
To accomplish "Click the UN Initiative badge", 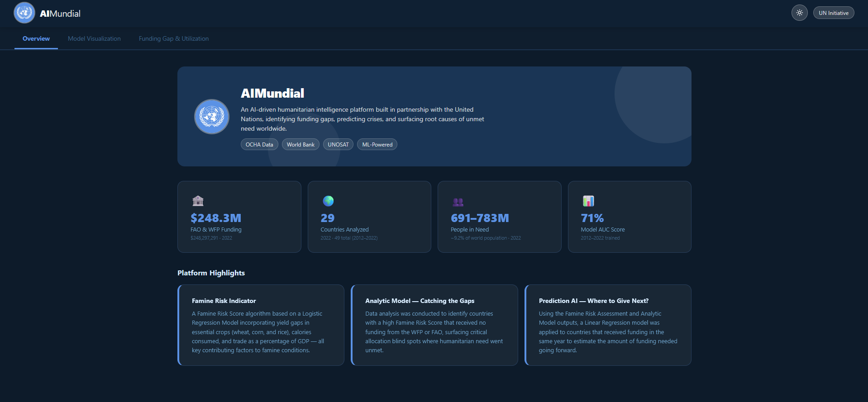I will pos(834,13).
